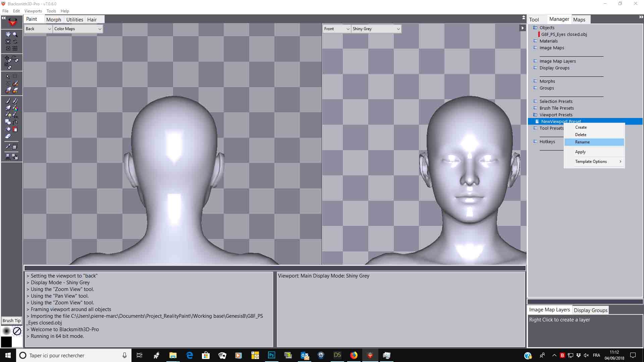The width and height of the screenshot is (644, 362).
Task: Click the right viewport play arrow button
Action: 522,28
